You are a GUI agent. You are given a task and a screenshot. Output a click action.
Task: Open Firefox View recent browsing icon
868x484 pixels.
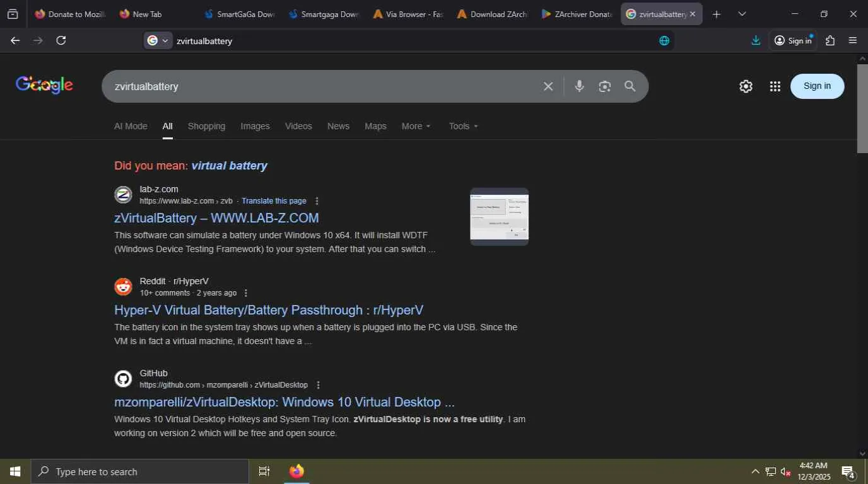coord(13,14)
